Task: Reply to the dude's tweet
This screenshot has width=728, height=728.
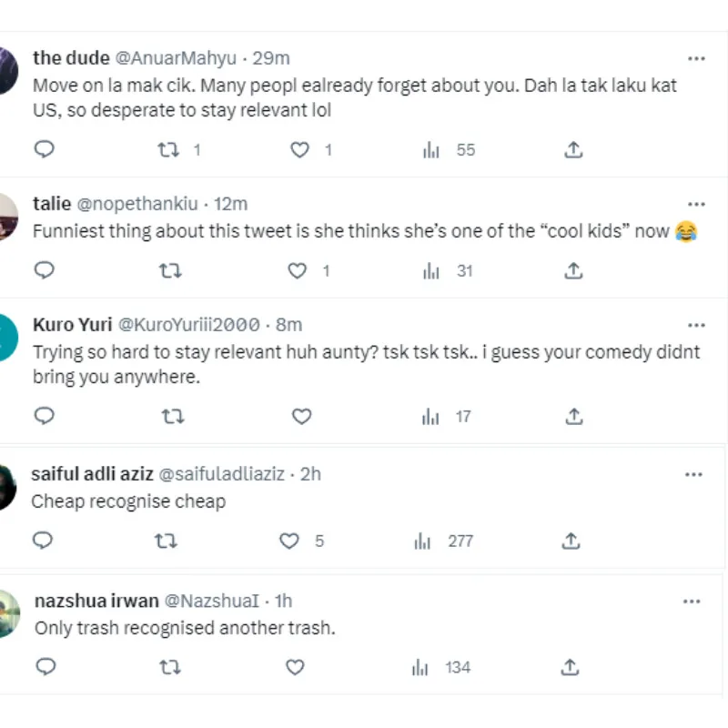Action: coord(44,150)
